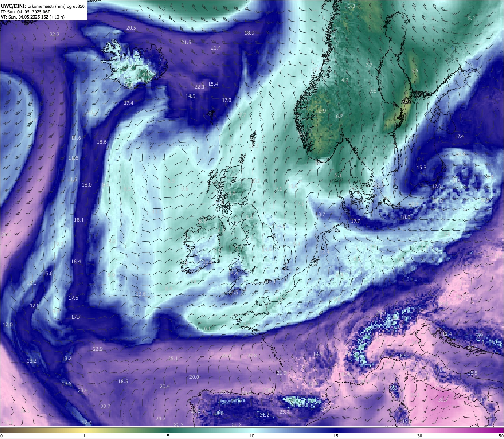Click the 3.3 value on the map's northern margin
504x439 pixels.
click(352, 6)
